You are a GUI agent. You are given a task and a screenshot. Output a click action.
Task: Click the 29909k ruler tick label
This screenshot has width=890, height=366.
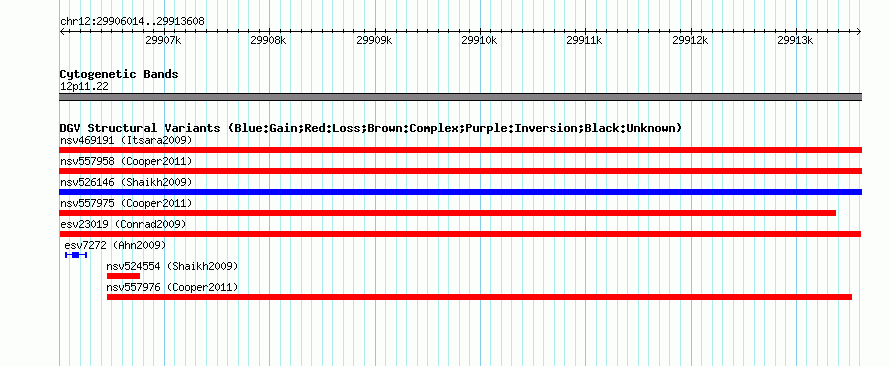tap(374, 40)
